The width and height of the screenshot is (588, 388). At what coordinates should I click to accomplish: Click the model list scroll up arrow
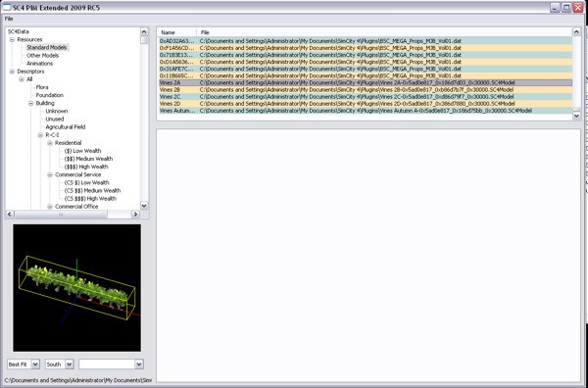click(576, 32)
